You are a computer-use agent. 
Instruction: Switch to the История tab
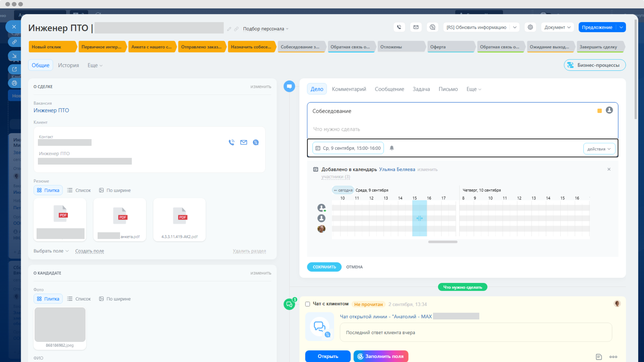(x=68, y=65)
